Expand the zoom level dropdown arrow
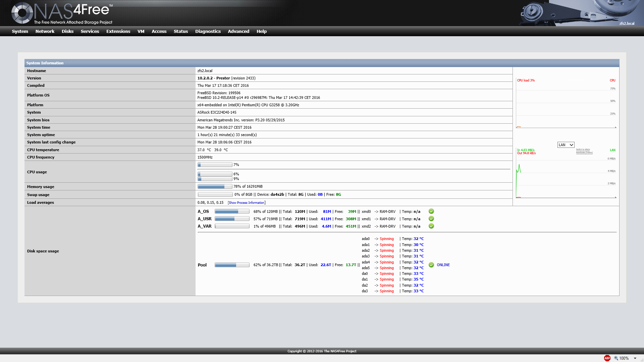This screenshot has height=362, width=644. click(x=635, y=358)
